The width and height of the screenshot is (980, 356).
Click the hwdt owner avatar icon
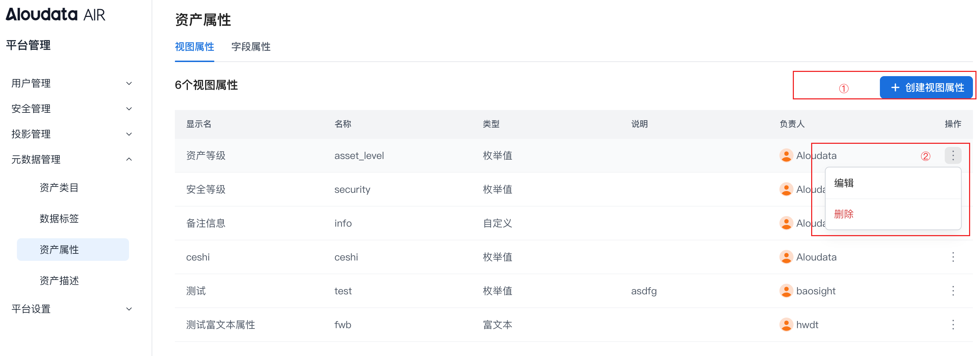pos(786,325)
